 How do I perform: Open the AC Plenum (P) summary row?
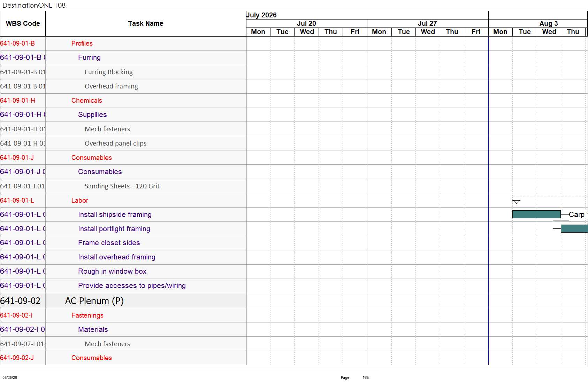pos(123,301)
